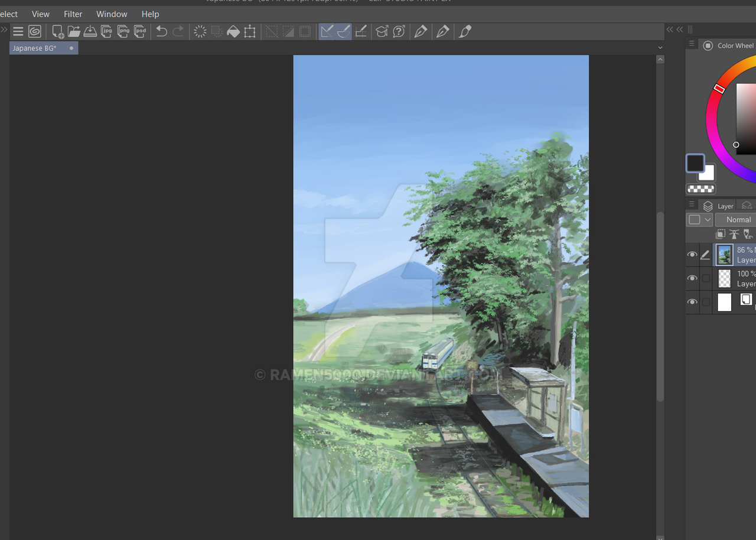Tick the checkbox beside the Paper layer
Screen dimensions: 756x540
pyautogui.click(x=706, y=302)
